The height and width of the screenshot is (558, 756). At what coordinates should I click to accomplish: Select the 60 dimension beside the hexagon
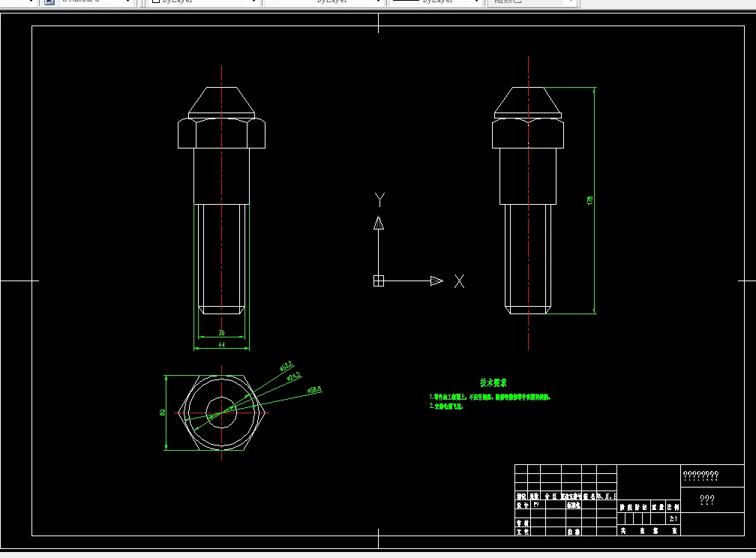pos(163,412)
